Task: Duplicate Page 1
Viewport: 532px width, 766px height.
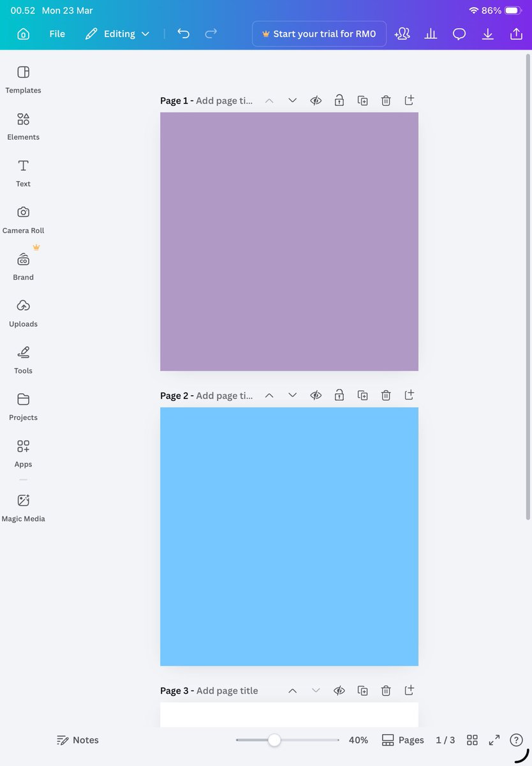Action: tap(363, 100)
